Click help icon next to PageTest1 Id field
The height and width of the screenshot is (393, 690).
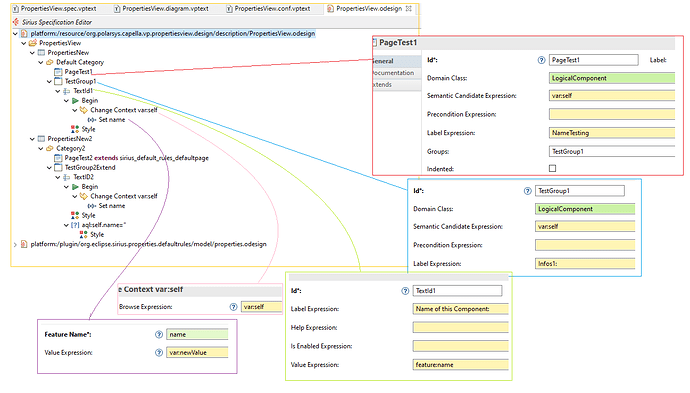[x=541, y=60]
